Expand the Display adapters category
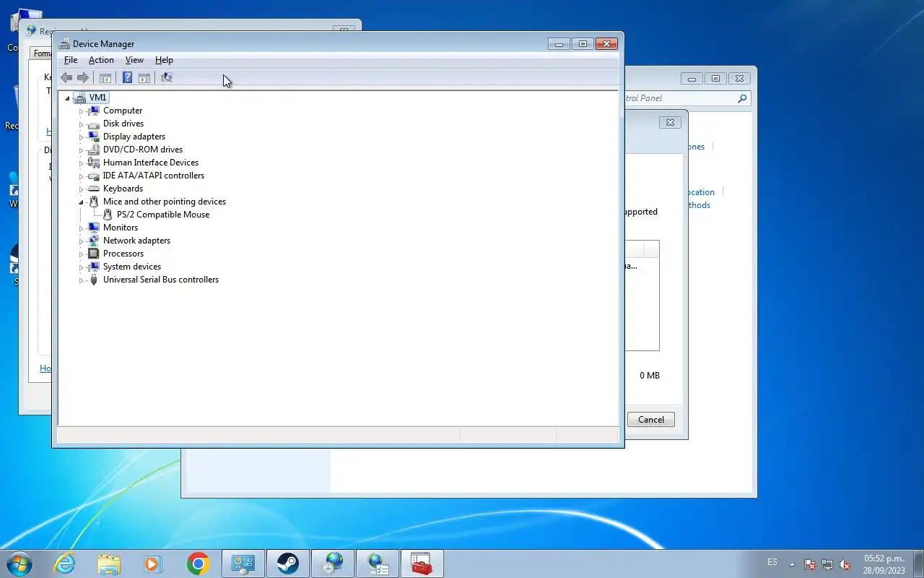The height and width of the screenshot is (578, 924). click(81, 137)
